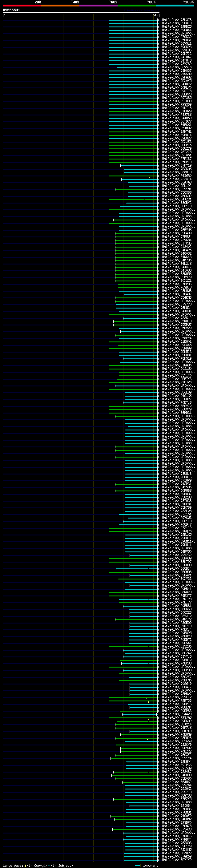Click the purple ~60% identity legend segment
This screenshot has height=868, width=197.
[x=99, y=6]
